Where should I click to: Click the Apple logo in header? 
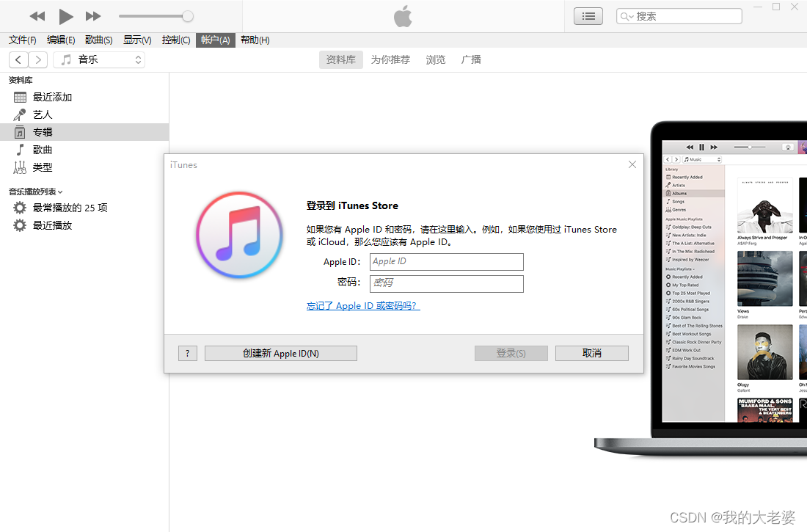click(x=403, y=16)
